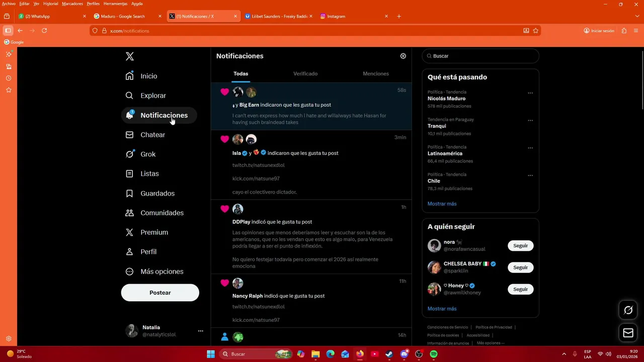Click the tracking protection shield icon
This screenshot has height=362, width=644.
point(96,31)
